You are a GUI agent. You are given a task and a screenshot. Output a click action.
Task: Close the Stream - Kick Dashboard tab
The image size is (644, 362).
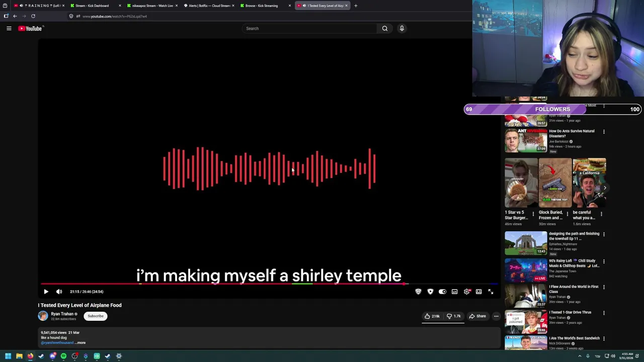[120, 6]
